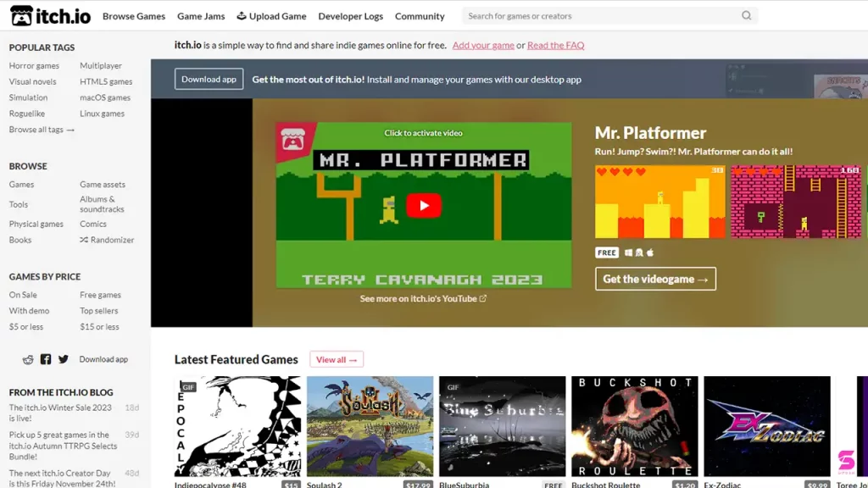This screenshot has height=488, width=868.
Task: Click the Read the FAQ link
Action: coord(556,46)
